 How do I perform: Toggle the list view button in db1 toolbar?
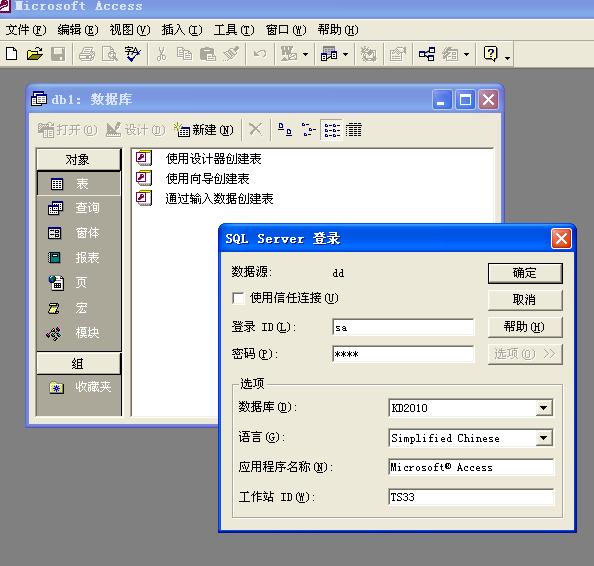[332, 130]
